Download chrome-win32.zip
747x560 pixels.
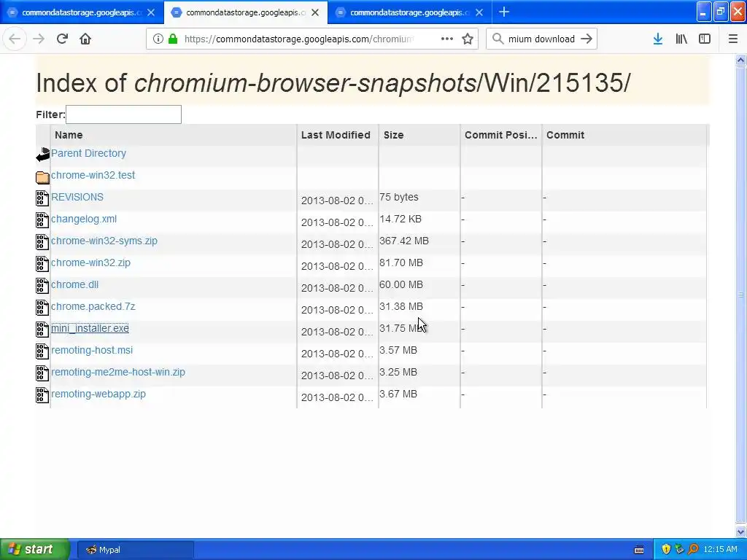click(90, 262)
